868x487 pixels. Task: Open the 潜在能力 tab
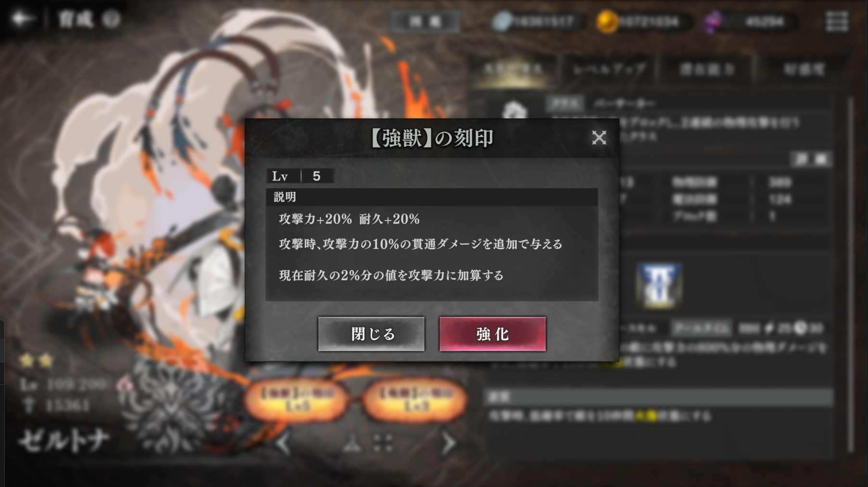pos(707,70)
